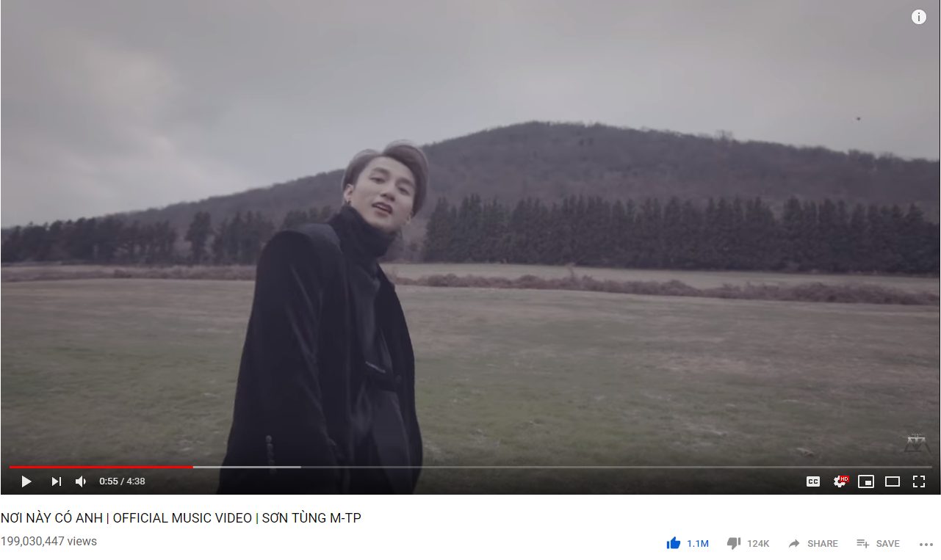Enter full screen mode
Screen dimensions: 941x560
919,481
